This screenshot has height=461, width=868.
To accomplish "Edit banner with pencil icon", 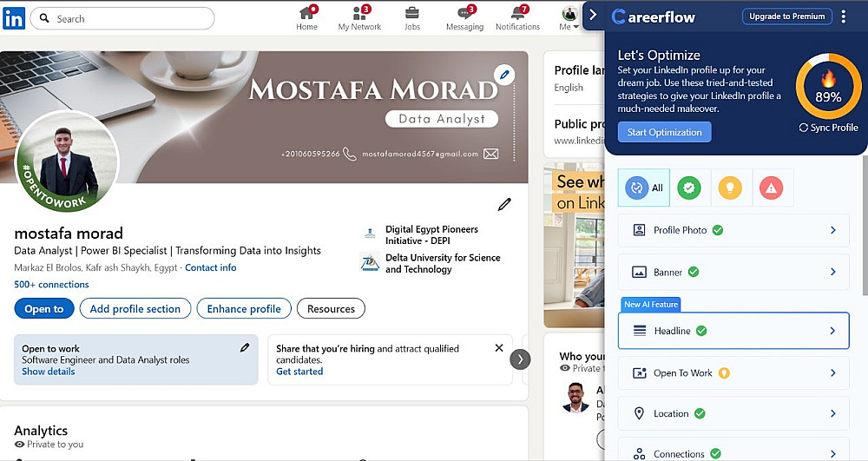I will click(504, 74).
